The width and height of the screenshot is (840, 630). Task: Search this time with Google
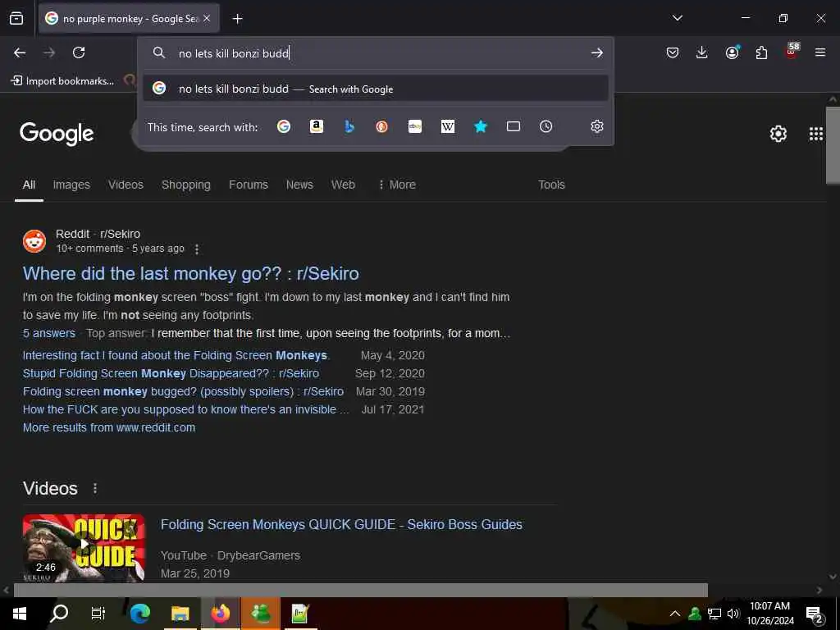pos(284,126)
